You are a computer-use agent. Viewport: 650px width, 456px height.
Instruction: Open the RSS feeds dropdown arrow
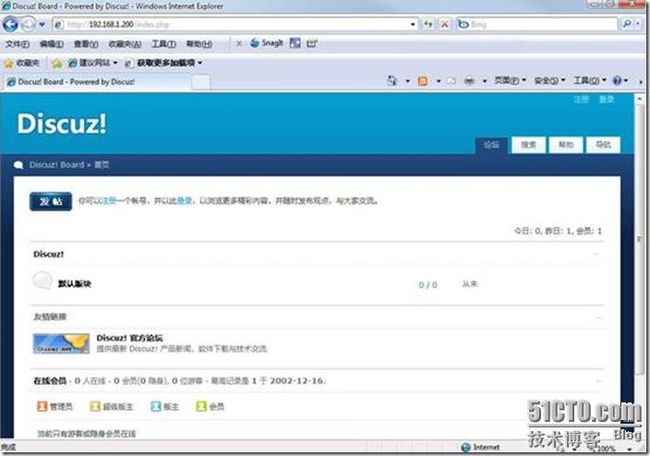tap(438, 81)
